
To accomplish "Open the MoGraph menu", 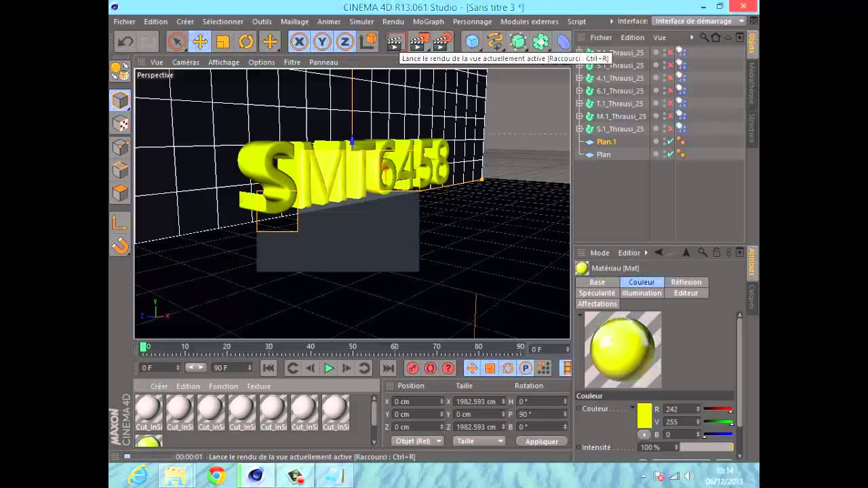I will pyautogui.click(x=428, y=22).
